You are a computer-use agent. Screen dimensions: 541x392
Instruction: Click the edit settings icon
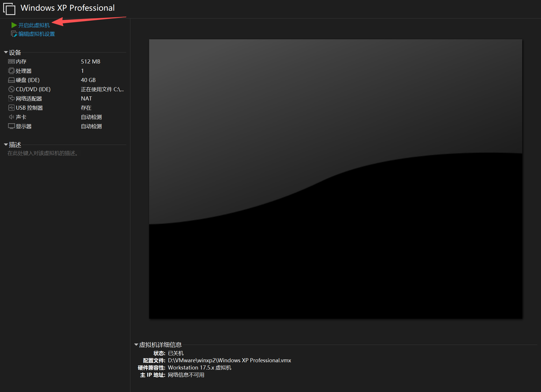[x=14, y=34]
